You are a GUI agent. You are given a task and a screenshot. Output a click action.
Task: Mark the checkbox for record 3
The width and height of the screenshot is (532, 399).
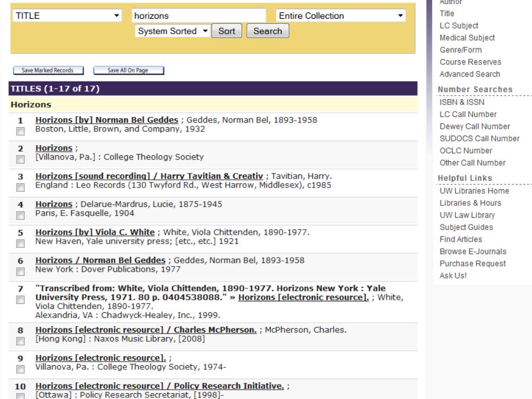(x=20, y=188)
